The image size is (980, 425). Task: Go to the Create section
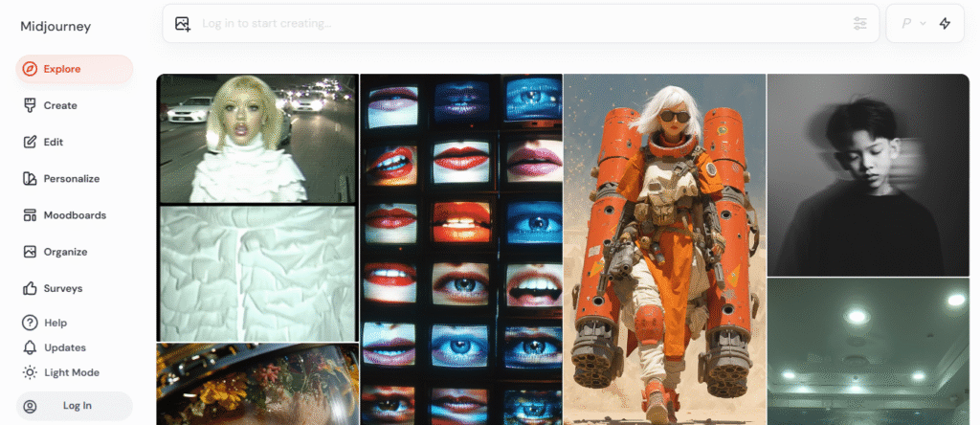(75, 105)
